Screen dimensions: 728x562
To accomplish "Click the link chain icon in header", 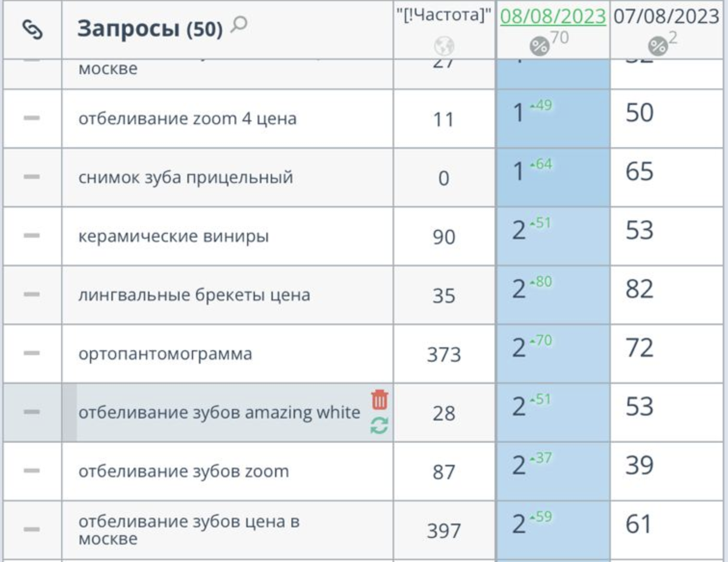I will tap(32, 30).
